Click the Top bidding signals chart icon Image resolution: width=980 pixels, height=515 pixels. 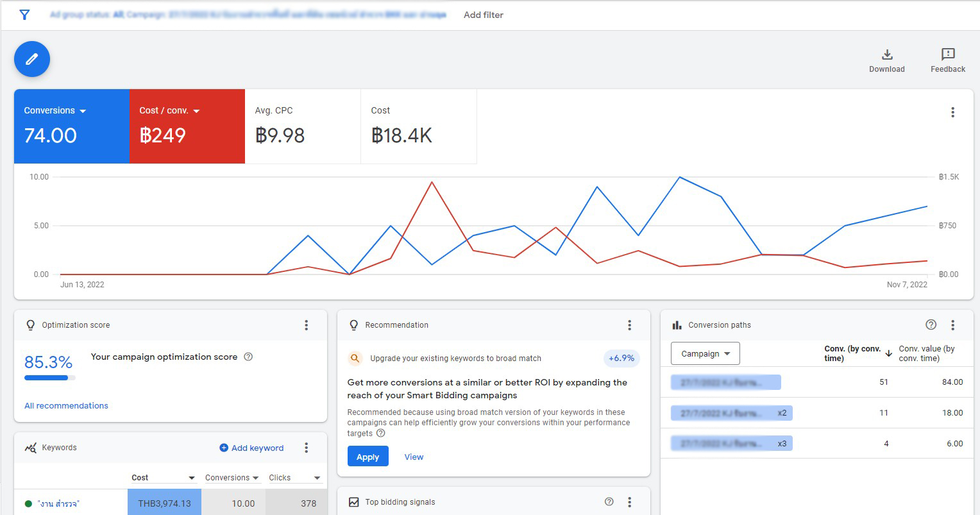coord(353,502)
